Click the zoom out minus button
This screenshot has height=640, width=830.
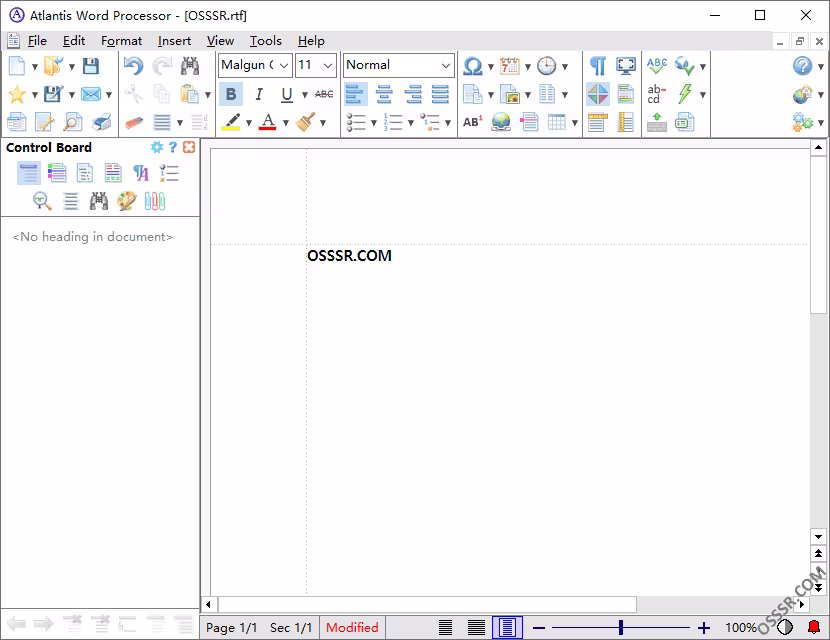point(539,628)
